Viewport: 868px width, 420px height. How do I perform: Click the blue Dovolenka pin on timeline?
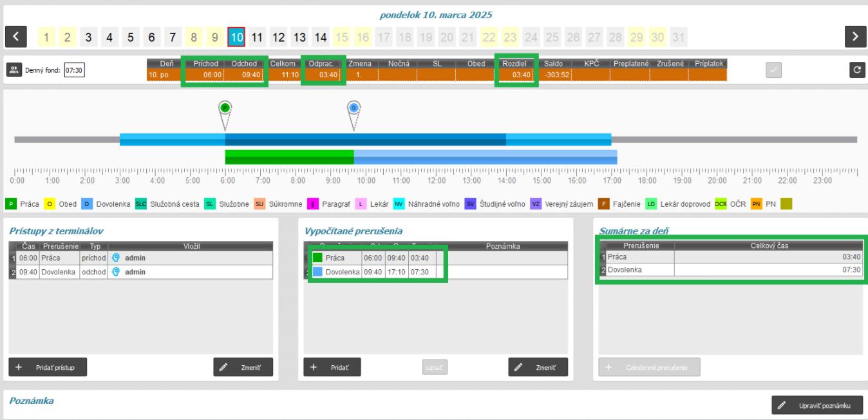coord(354,108)
